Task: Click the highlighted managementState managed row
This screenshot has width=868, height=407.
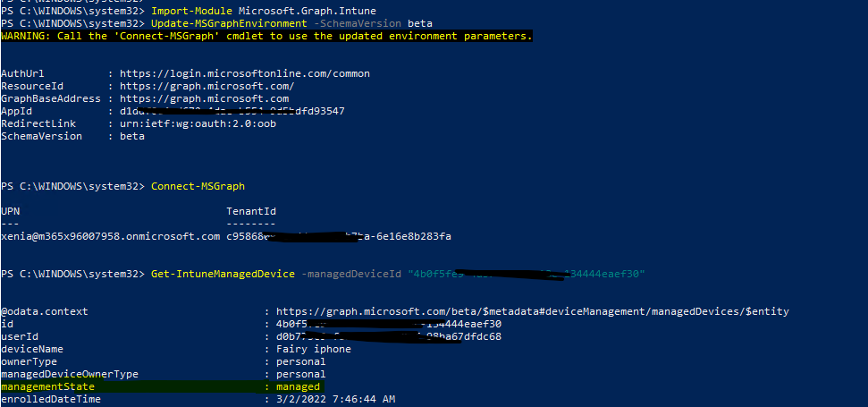Action: (163, 387)
